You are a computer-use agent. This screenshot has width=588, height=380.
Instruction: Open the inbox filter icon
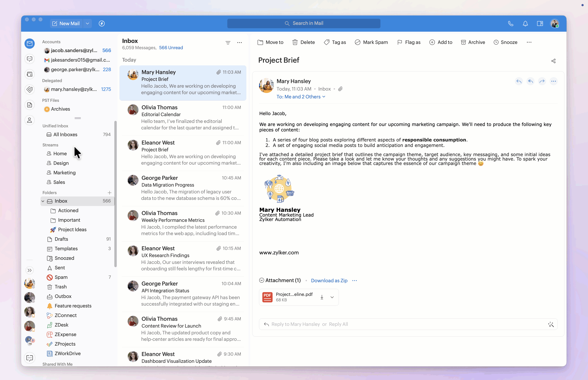228,43
